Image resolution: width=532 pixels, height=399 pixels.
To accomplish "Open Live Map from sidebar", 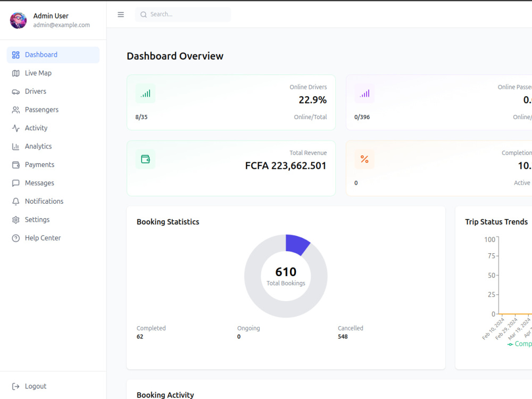I will point(53,73).
